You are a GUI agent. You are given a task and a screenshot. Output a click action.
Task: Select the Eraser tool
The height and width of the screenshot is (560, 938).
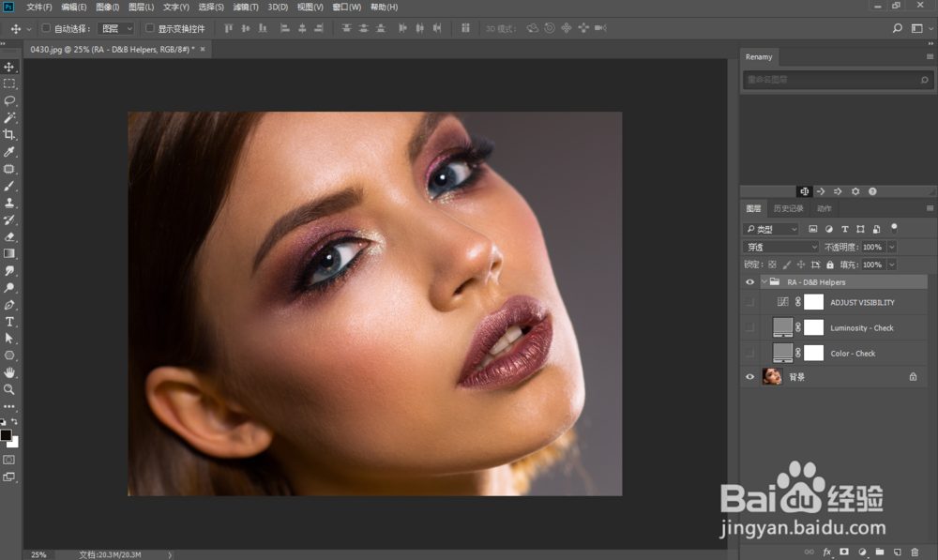[9, 237]
